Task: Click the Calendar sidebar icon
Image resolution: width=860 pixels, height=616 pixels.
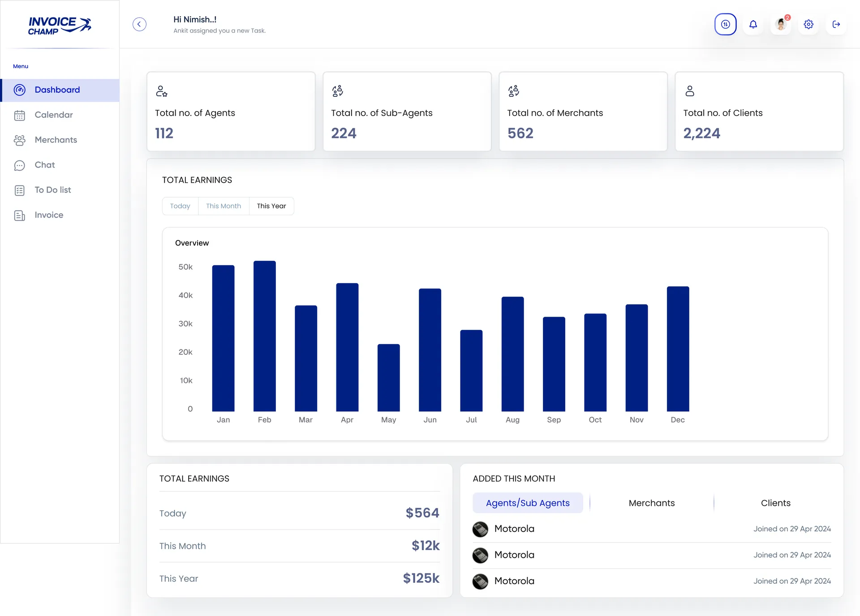Action: pos(20,115)
